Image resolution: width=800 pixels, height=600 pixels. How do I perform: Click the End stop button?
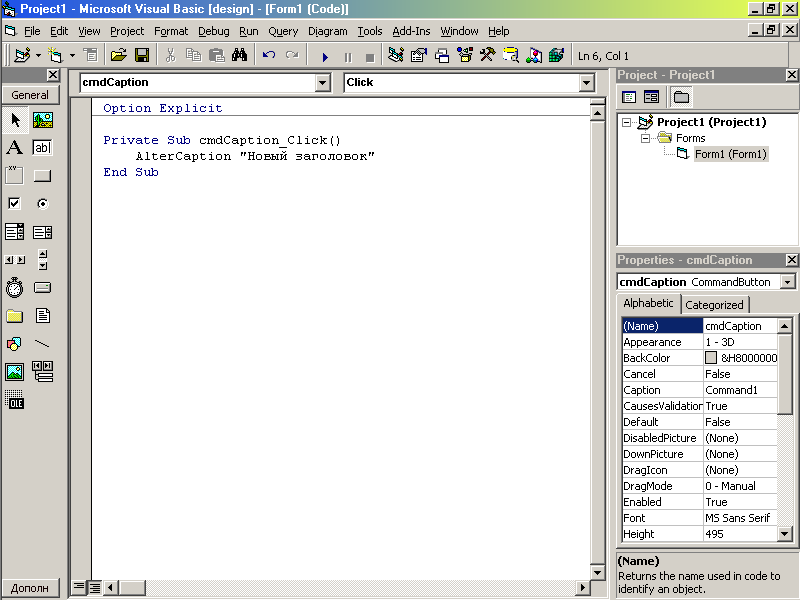pos(370,56)
